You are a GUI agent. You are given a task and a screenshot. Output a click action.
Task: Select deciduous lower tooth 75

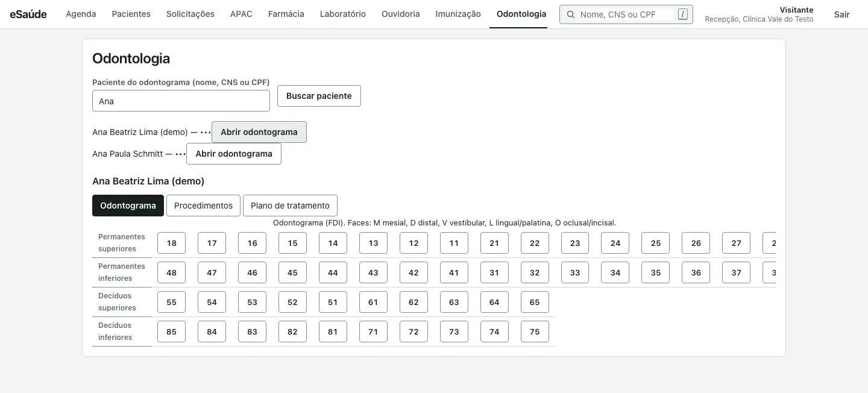pos(535,332)
